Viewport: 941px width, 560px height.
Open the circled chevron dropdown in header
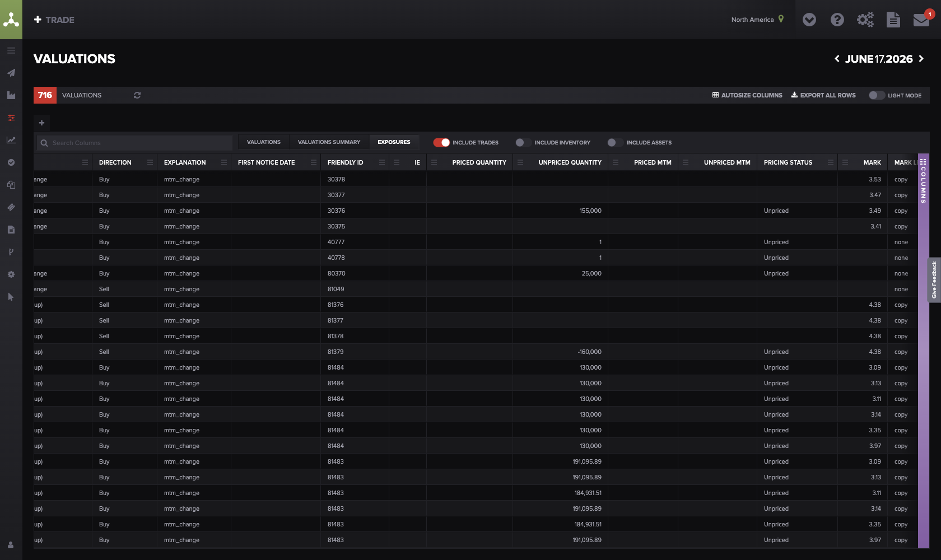(x=809, y=20)
